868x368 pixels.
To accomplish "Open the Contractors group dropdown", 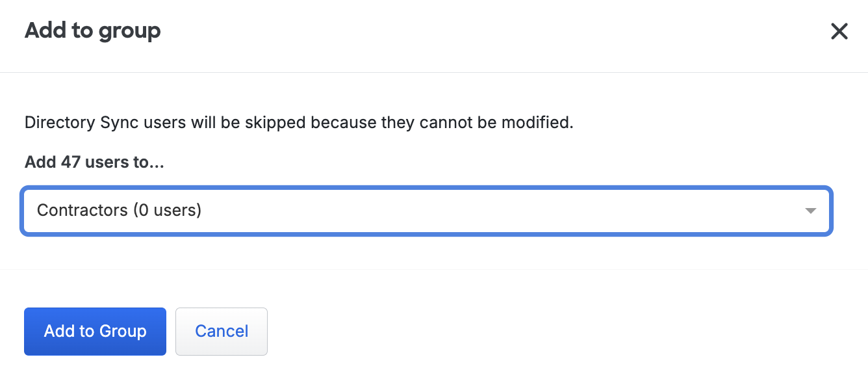I will [426, 211].
